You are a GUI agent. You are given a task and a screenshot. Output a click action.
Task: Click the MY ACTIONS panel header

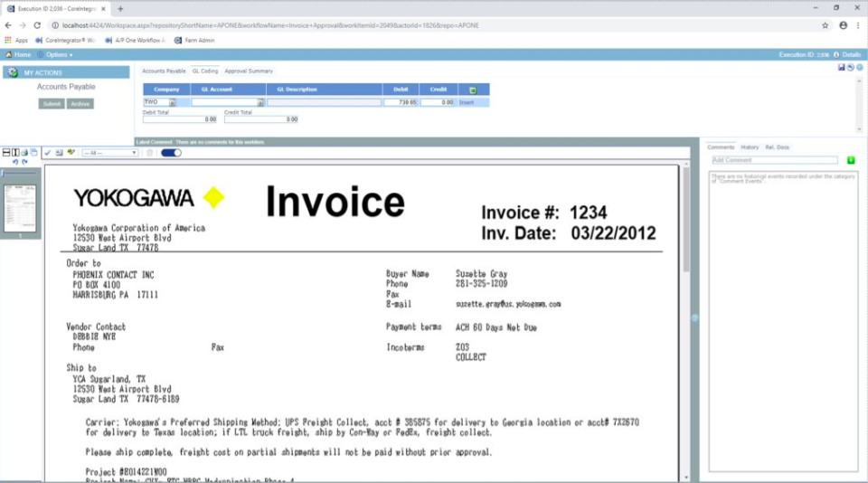tap(66, 72)
